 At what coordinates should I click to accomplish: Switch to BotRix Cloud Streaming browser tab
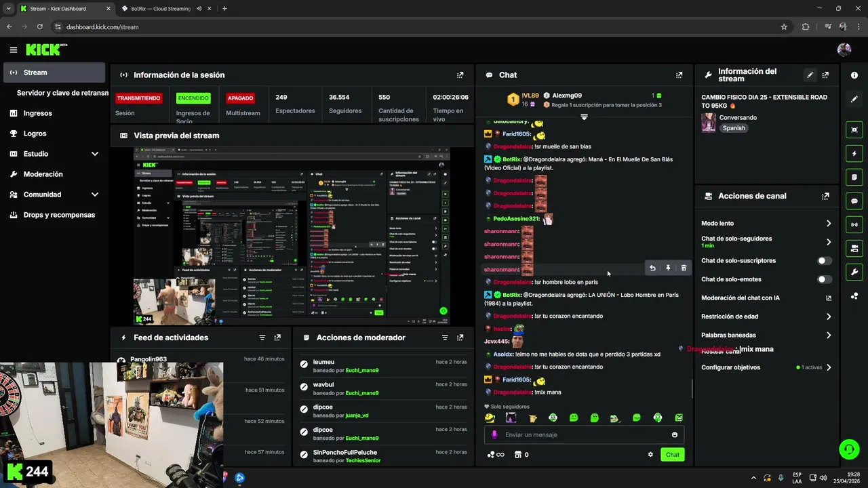pos(159,9)
